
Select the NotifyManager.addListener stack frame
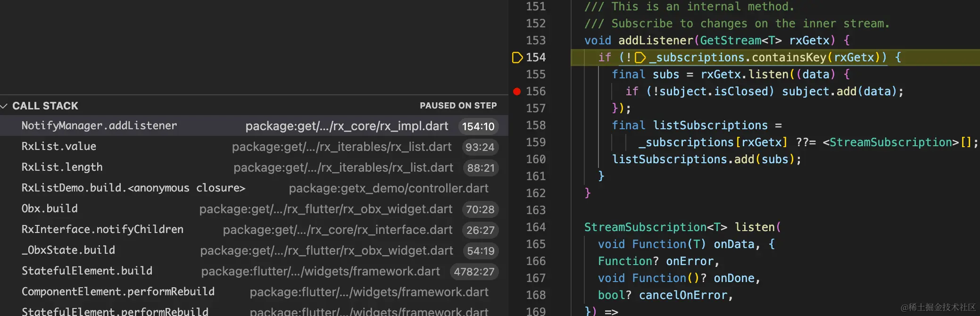click(x=254, y=126)
